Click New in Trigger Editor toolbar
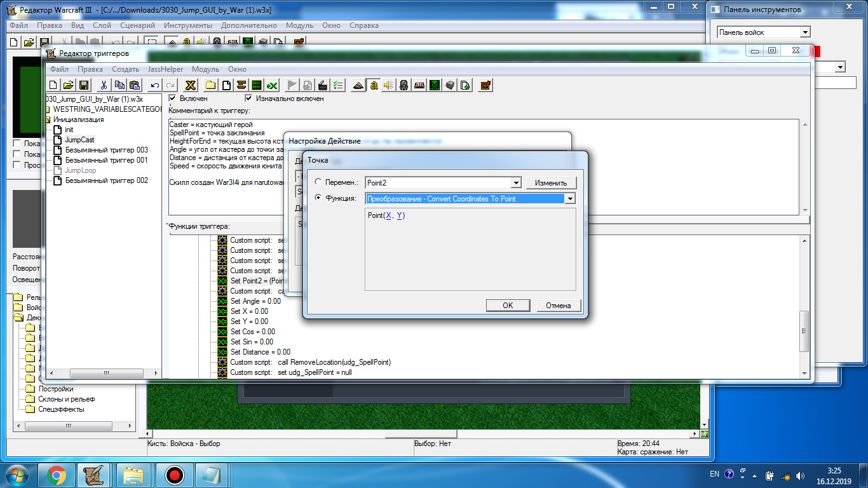868x488 pixels. pos(53,85)
